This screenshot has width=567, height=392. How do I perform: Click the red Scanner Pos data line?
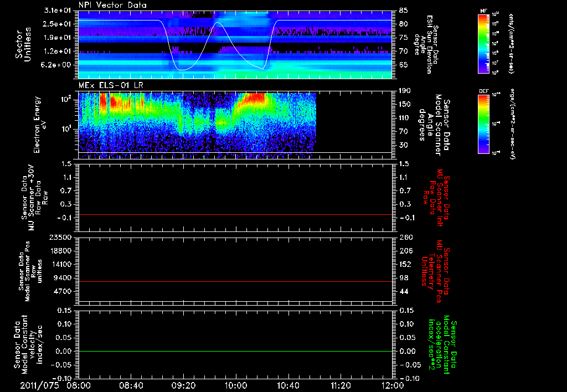point(235,281)
